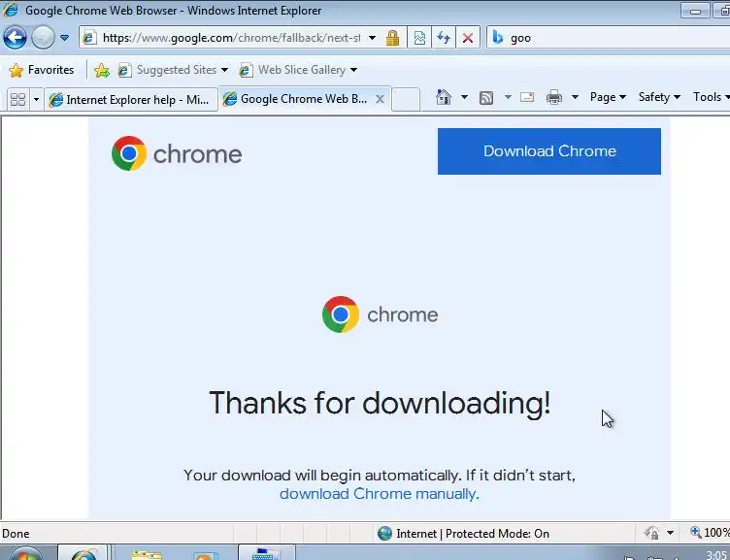Open the recent pages dropdown arrow

64,38
